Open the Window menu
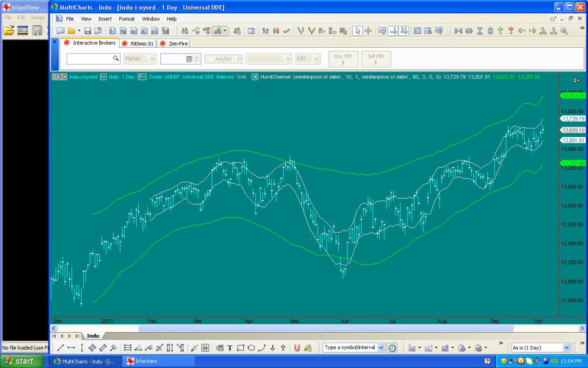Image resolution: width=588 pixels, height=368 pixels. pyautogui.click(x=151, y=19)
